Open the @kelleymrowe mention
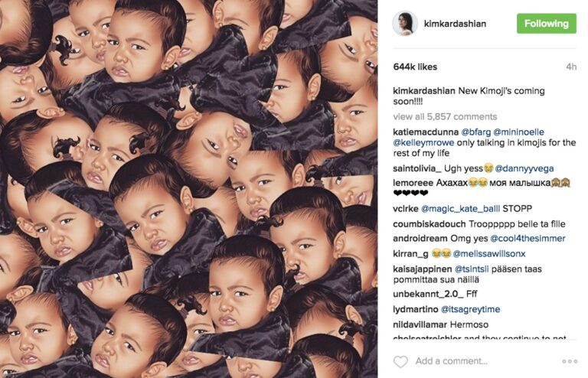The width and height of the screenshot is (588, 378). click(x=423, y=142)
